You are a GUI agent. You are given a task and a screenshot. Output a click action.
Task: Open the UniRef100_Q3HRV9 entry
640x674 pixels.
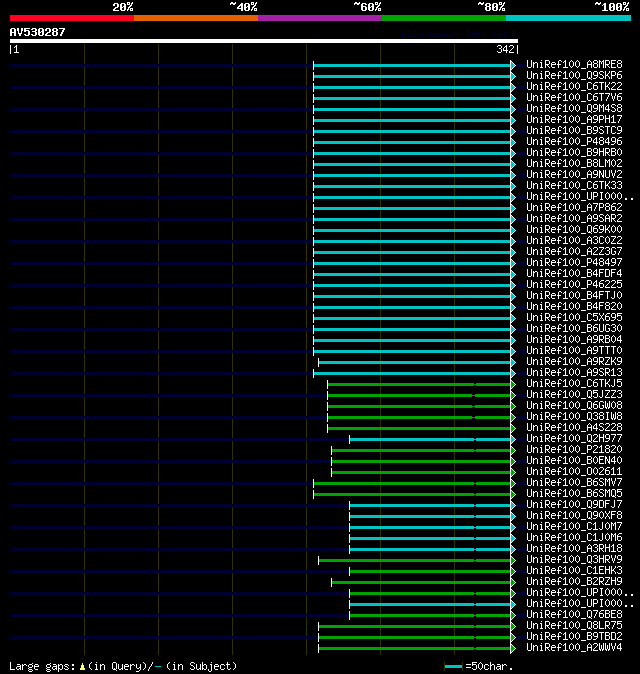click(574, 559)
